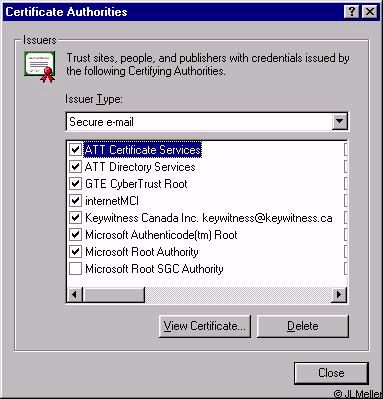This screenshot has height=399, width=383.
Task: Click the title bar help question mark
Action: [352, 12]
